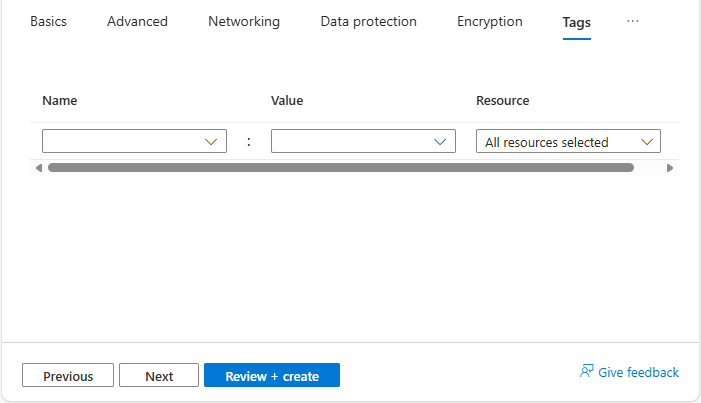
Task: Select the Data protection tab
Action: click(368, 21)
